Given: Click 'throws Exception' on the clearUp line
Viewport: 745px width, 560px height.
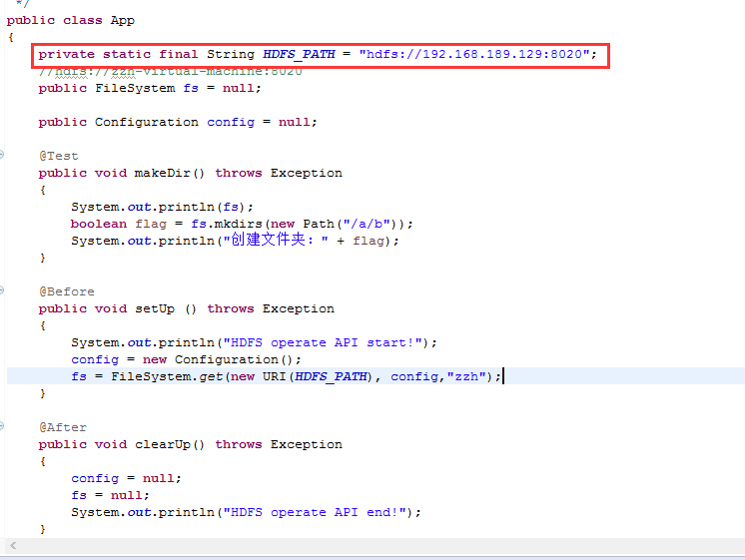Looking at the screenshot, I should 279,444.
